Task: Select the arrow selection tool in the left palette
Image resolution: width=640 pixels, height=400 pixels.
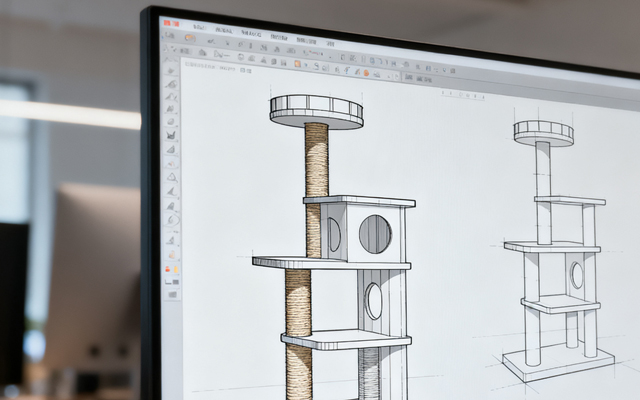Action: click(171, 71)
